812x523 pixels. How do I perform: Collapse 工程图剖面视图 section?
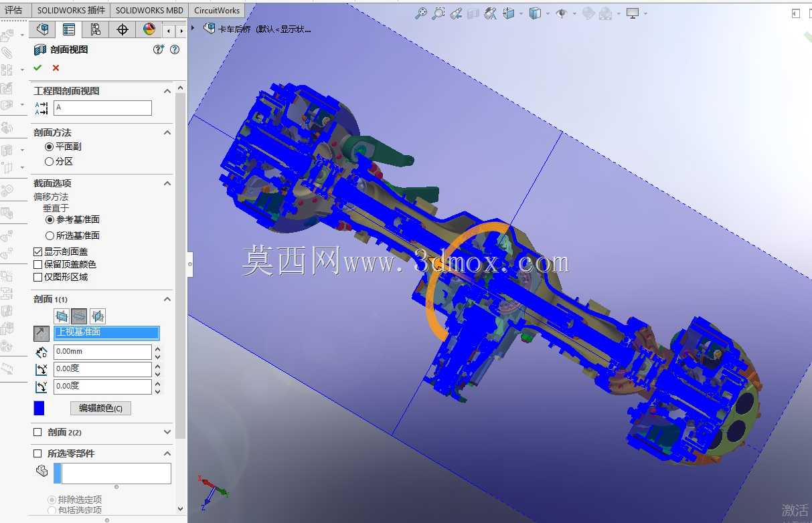pos(167,91)
